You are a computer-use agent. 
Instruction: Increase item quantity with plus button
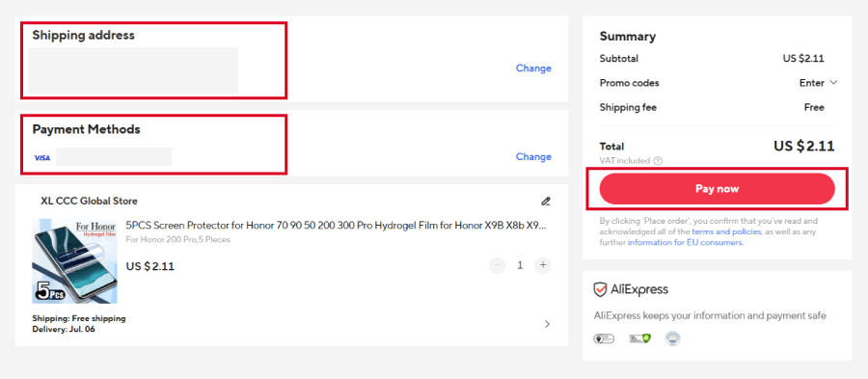[543, 265]
